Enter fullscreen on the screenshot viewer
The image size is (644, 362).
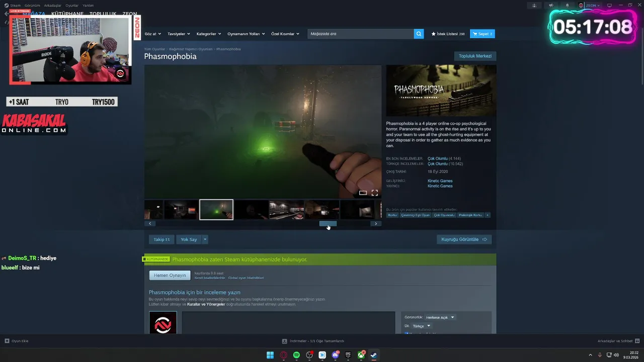coord(375,193)
